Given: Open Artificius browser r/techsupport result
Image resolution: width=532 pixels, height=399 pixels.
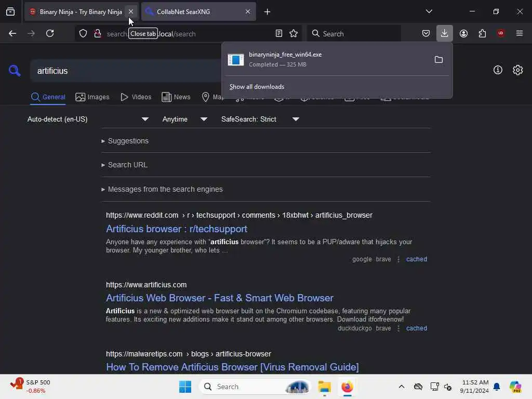Looking at the screenshot, I should click(x=177, y=229).
